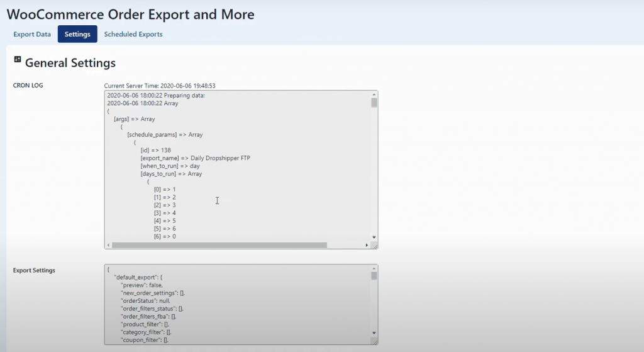644x352 pixels.
Task: Click the 'Export Settings' label
Action: tap(34, 270)
